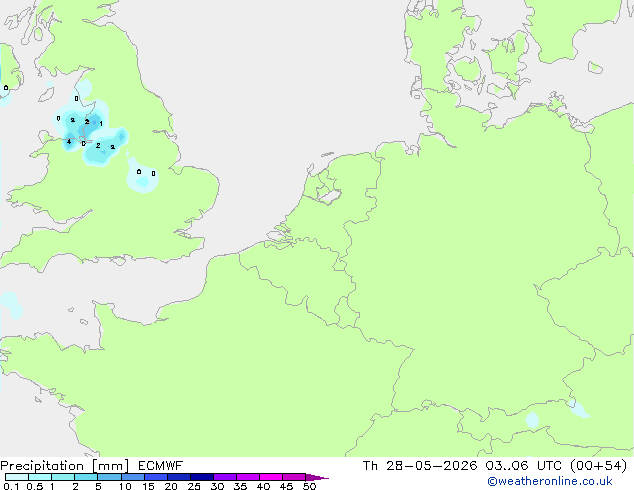Image resolution: width=634 pixels, height=490 pixels.
Task: Click the 10–15 mm legend color box
Action: pos(133,477)
